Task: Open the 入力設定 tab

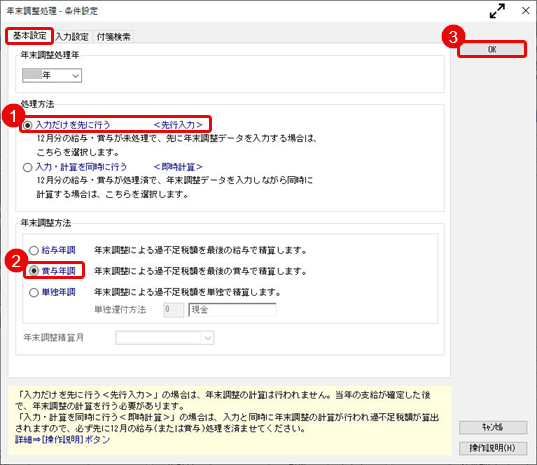Action: click(72, 37)
